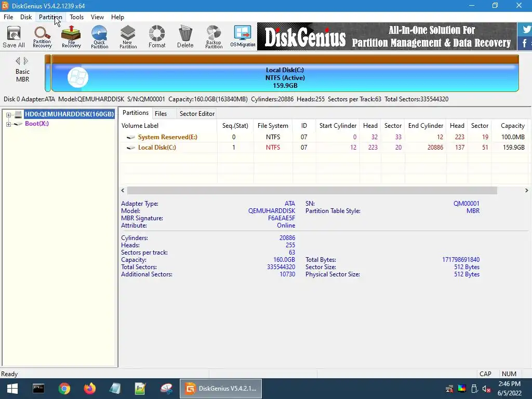Select the Local Disk(C:) partition row
Viewport: 532px width, 399px height.
pos(323,148)
